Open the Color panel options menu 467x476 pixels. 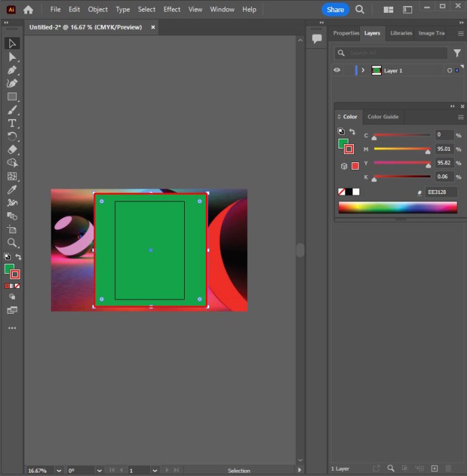pyautogui.click(x=460, y=117)
